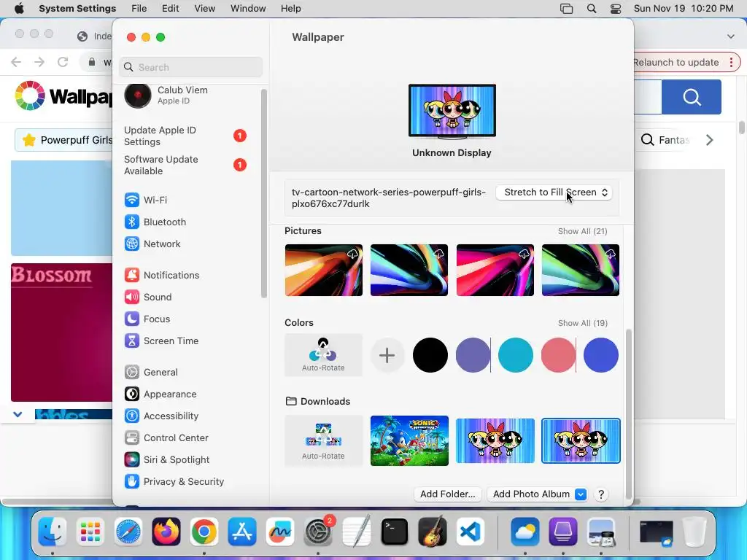This screenshot has width=747, height=560.
Task: Open the Edit menu
Action: (x=171, y=9)
